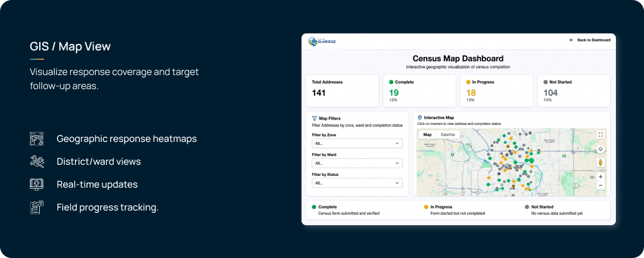Click orange In Progress legend dot at bottom

click(426, 207)
